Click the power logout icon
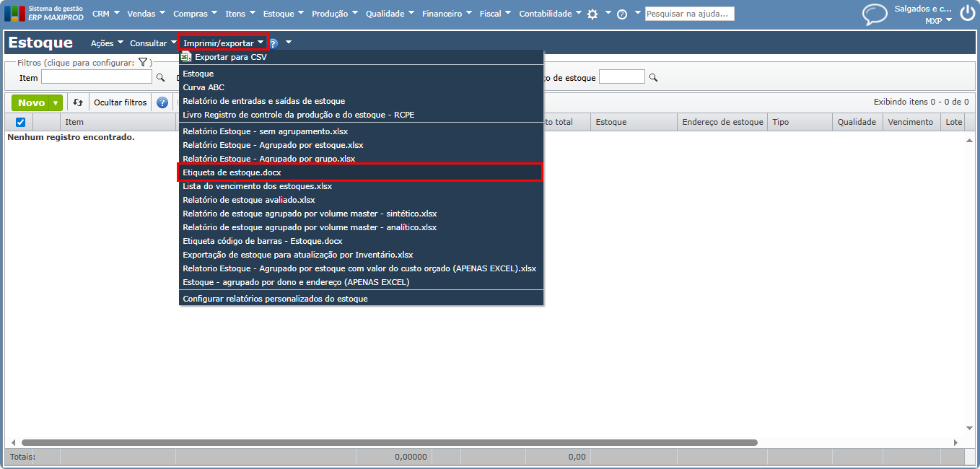The height and width of the screenshot is (469, 980). pyautogui.click(x=966, y=13)
